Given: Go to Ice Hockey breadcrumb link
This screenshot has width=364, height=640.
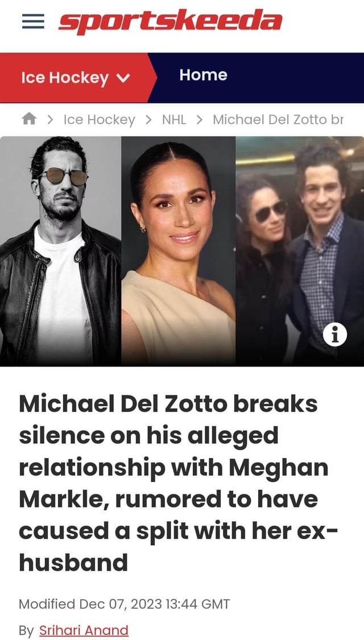Looking at the screenshot, I should tap(99, 119).
